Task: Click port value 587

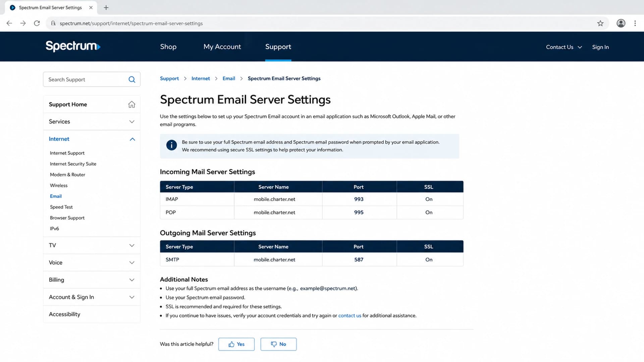Action: click(359, 260)
